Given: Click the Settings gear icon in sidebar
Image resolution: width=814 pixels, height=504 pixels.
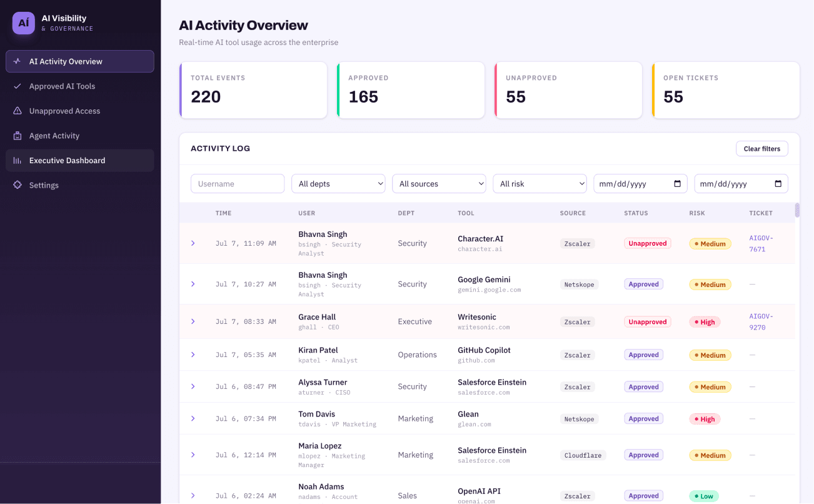Looking at the screenshot, I should 17,185.
